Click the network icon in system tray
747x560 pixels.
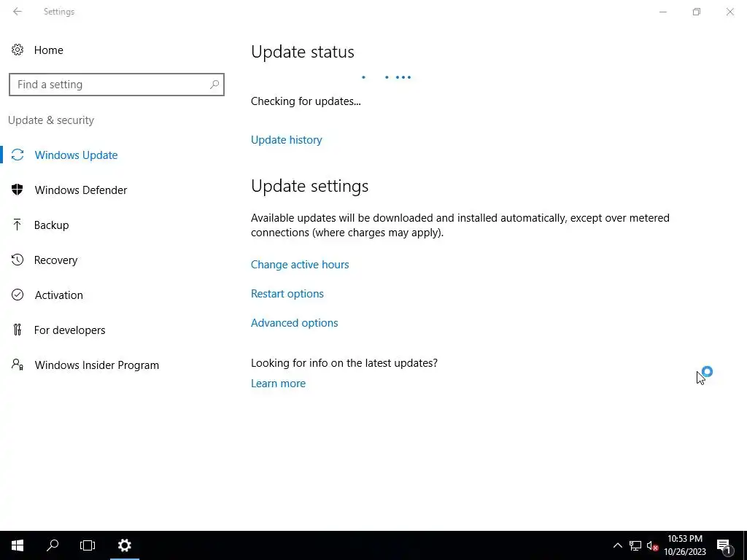tap(635, 545)
